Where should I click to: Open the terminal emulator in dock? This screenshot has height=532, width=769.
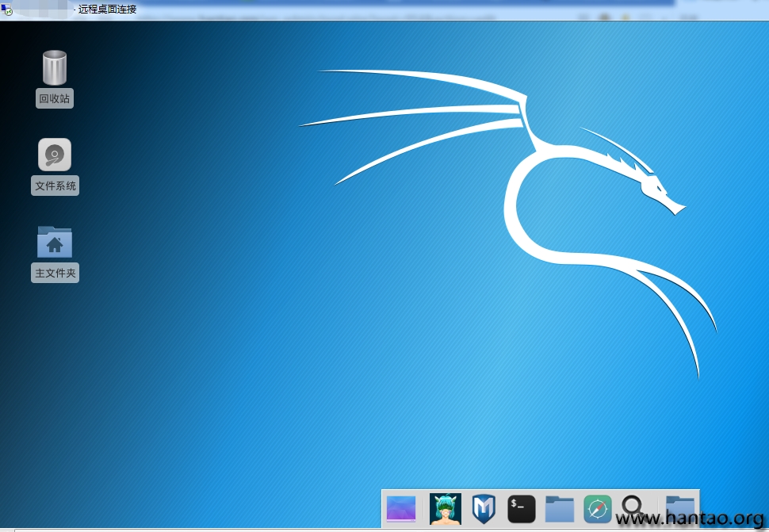(522, 508)
